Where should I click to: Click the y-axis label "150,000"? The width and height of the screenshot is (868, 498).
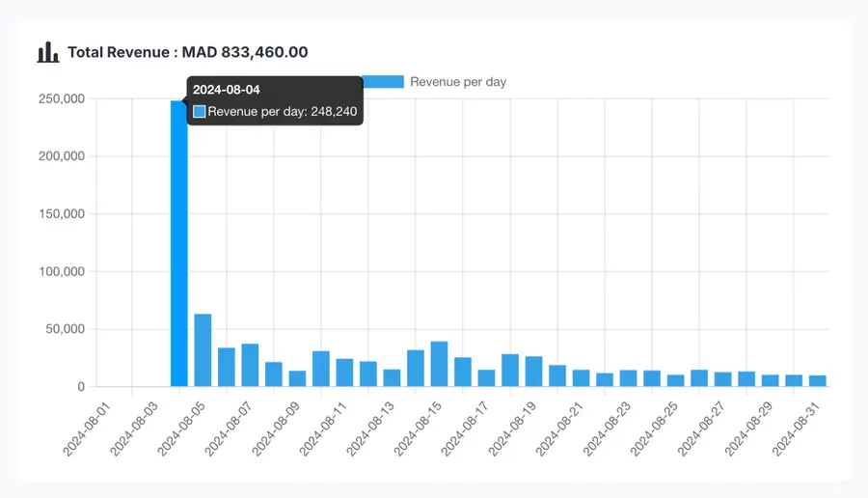coord(62,214)
